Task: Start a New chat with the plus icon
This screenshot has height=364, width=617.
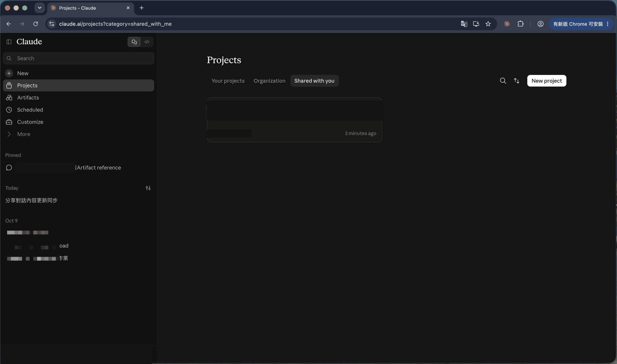Action: click(x=9, y=73)
